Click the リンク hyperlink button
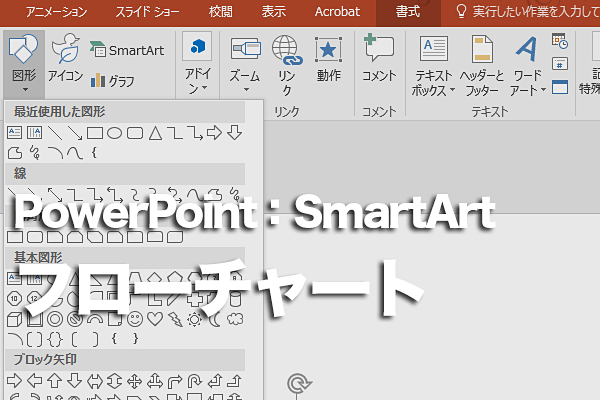This screenshot has width=600, height=400. (287, 65)
